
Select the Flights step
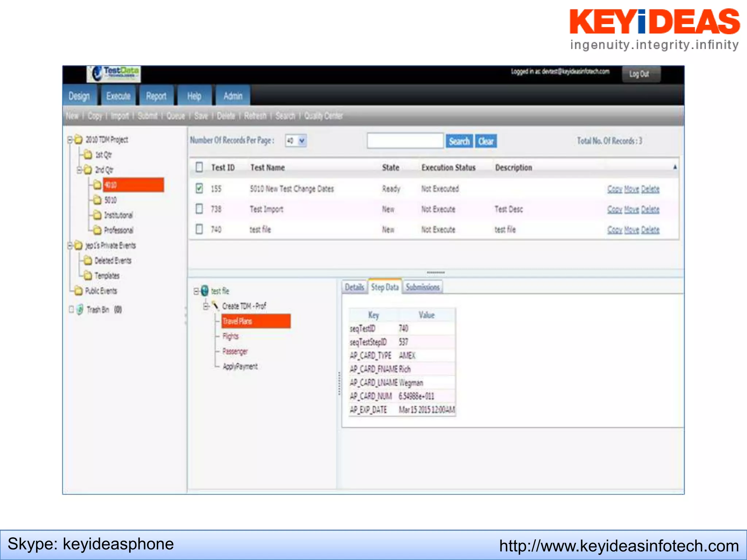pyautogui.click(x=231, y=336)
